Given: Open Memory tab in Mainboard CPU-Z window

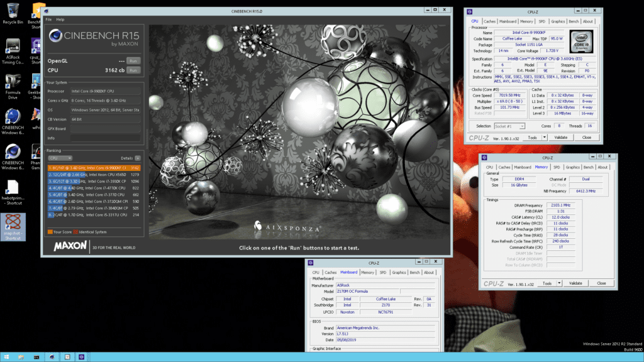Looking at the screenshot, I should click(x=367, y=273).
